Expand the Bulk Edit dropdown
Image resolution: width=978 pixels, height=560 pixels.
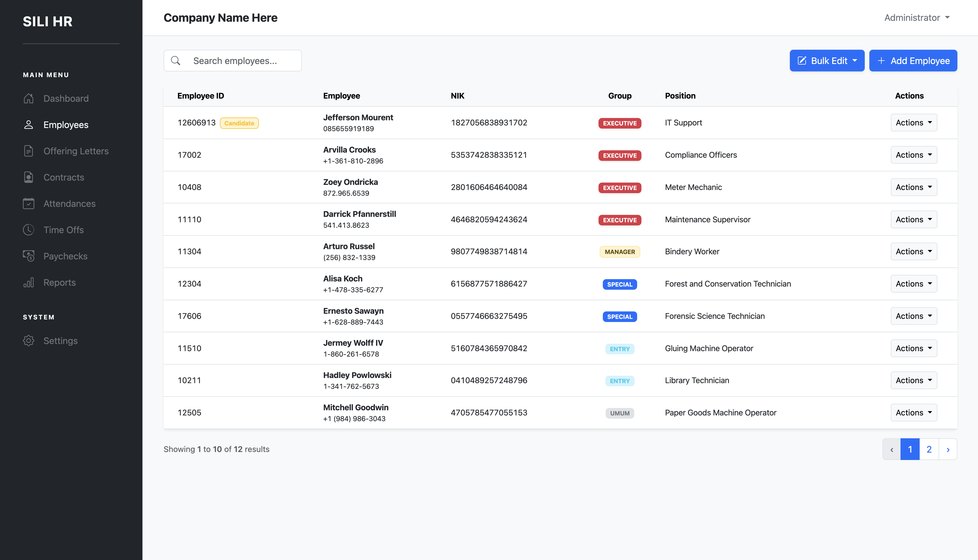pyautogui.click(x=827, y=61)
